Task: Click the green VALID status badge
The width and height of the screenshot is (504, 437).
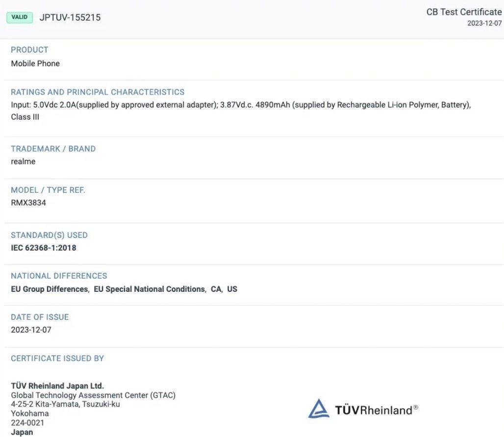Action: 20,18
